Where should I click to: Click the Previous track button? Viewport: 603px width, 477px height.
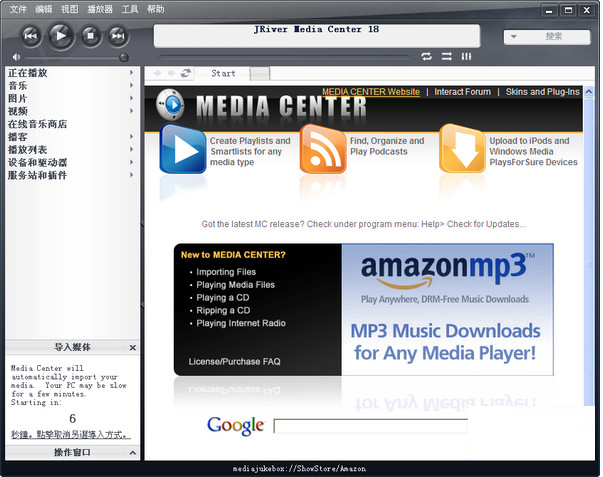coord(31,36)
